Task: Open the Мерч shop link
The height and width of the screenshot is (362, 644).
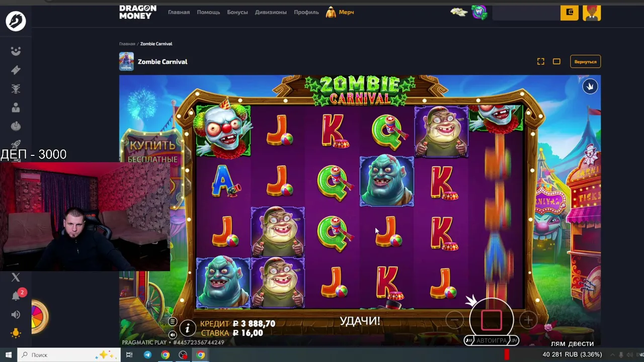Action: (340, 12)
